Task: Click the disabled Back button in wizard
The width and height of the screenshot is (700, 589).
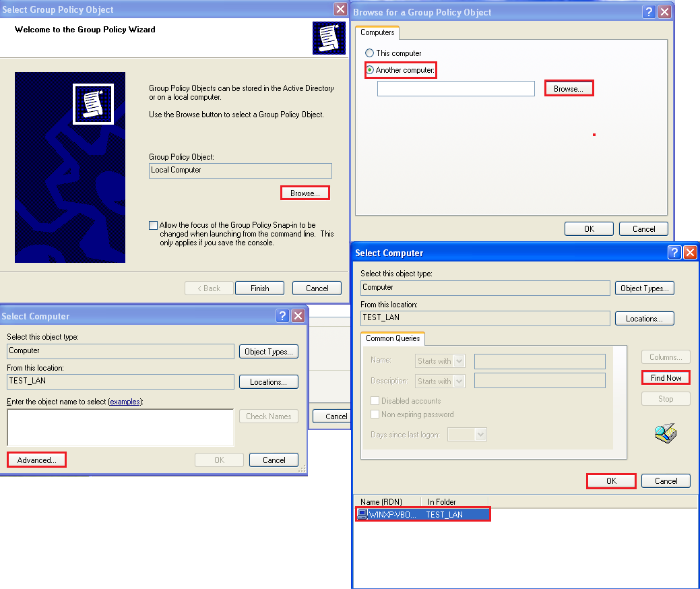Action: click(209, 288)
